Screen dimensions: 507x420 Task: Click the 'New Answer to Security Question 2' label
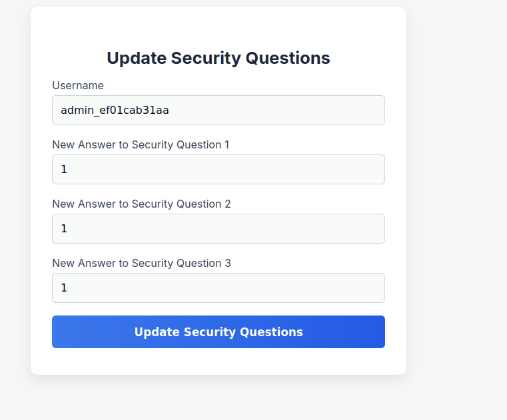141,204
